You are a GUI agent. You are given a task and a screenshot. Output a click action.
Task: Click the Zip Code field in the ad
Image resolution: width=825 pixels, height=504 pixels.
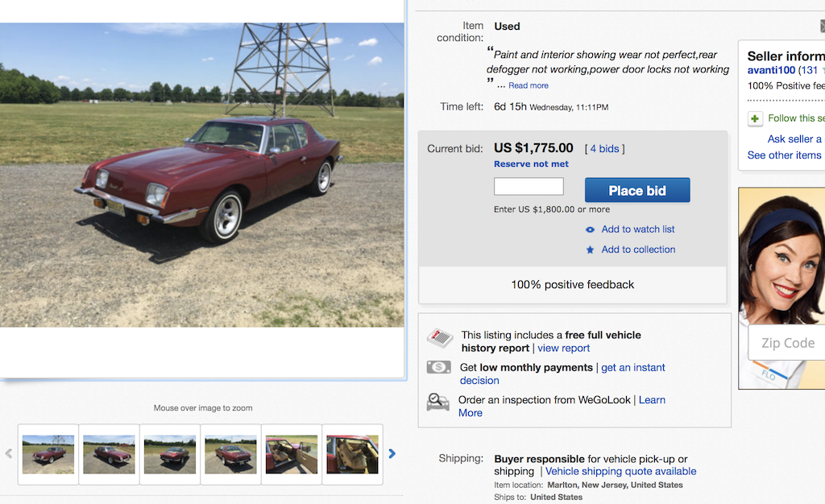(x=788, y=343)
